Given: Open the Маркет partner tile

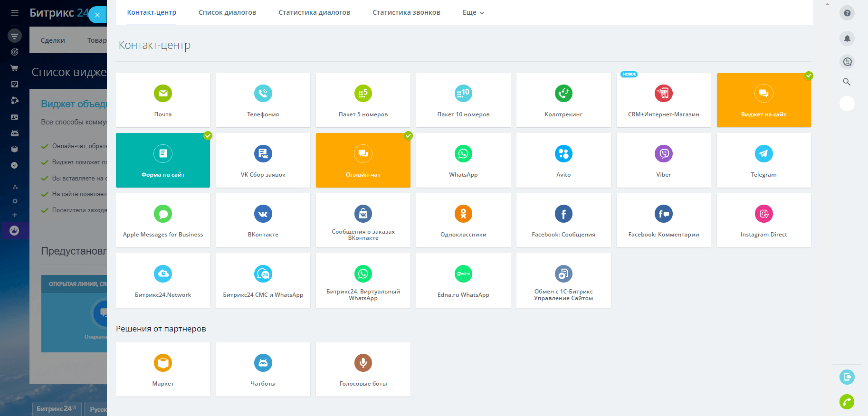Looking at the screenshot, I should (163, 369).
